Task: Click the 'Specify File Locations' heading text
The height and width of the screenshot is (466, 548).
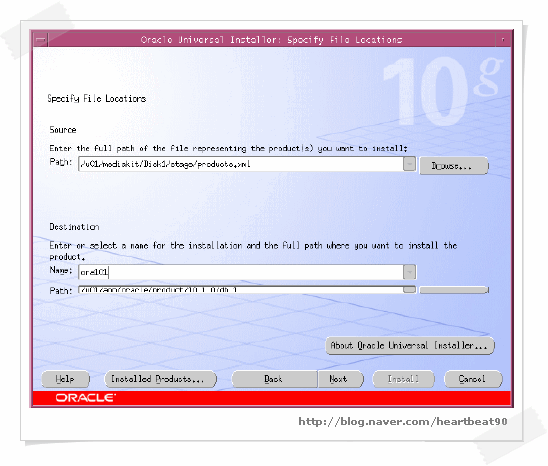Action: click(97, 99)
